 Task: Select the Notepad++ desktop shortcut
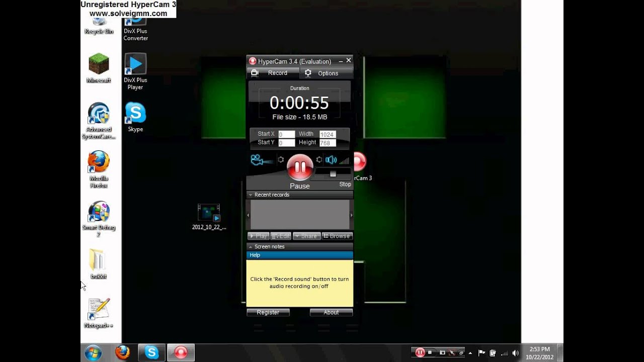pyautogui.click(x=99, y=313)
